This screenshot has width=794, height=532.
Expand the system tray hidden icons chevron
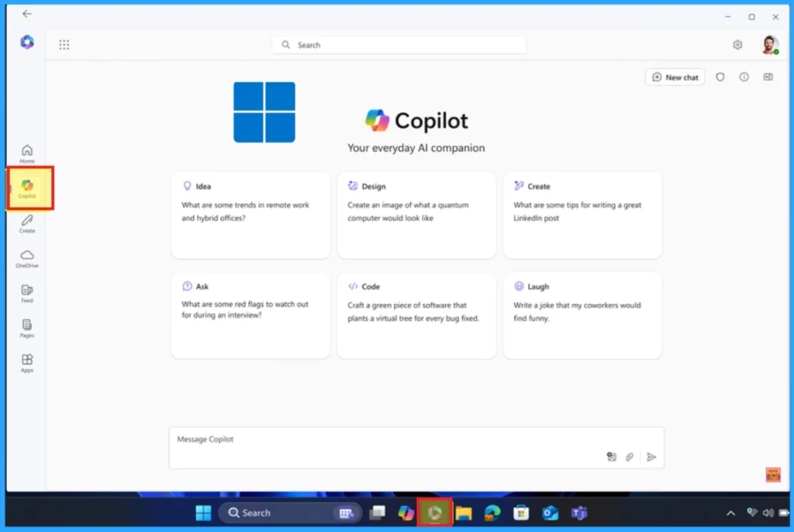tap(730, 513)
